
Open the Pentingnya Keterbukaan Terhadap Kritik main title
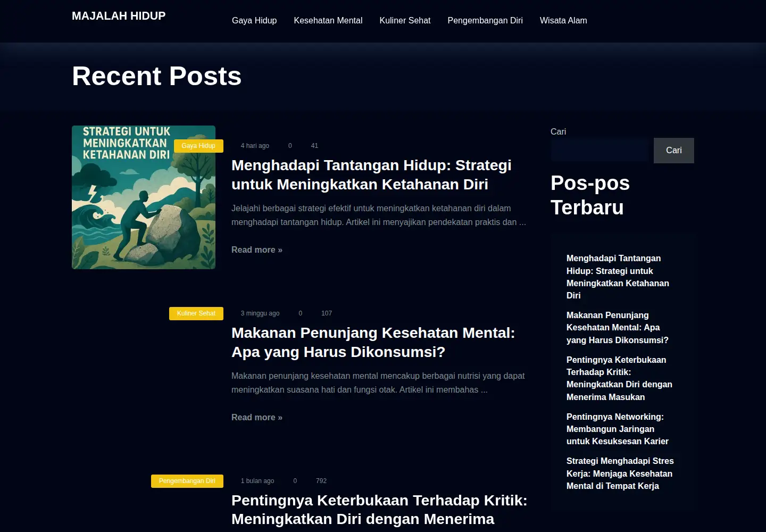tap(379, 510)
